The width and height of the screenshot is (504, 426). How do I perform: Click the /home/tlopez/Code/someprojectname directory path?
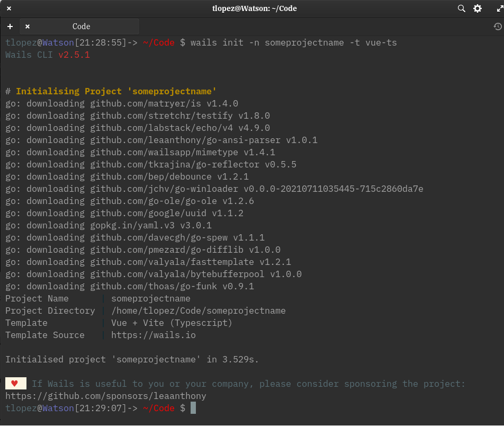click(x=199, y=310)
